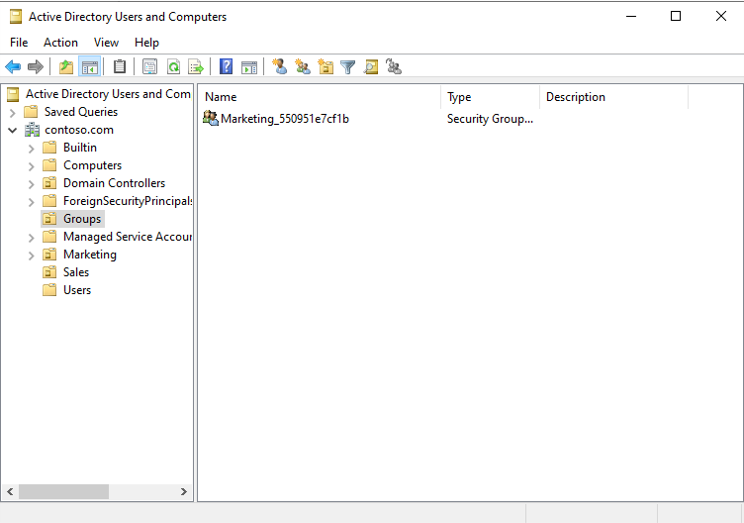
Task: Click the Export List toolbar icon
Action: (x=196, y=67)
